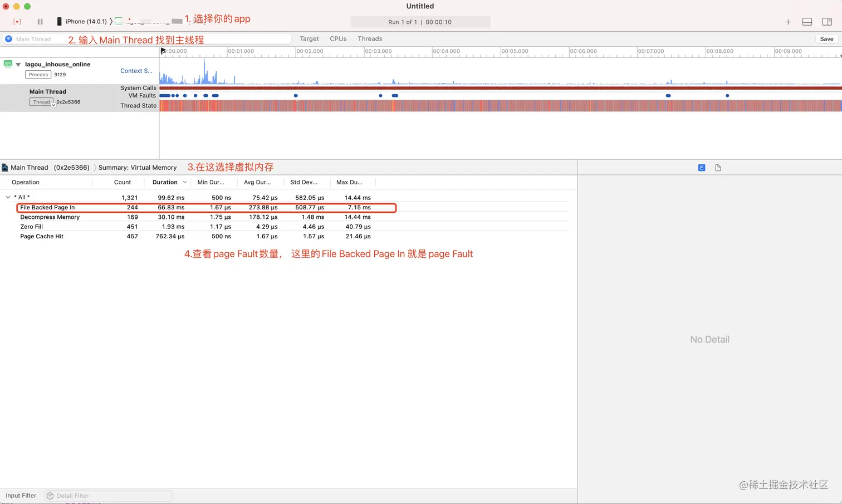842x504 pixels.
Task: Click the Detail Filter icon
Action: coord(50,496)
